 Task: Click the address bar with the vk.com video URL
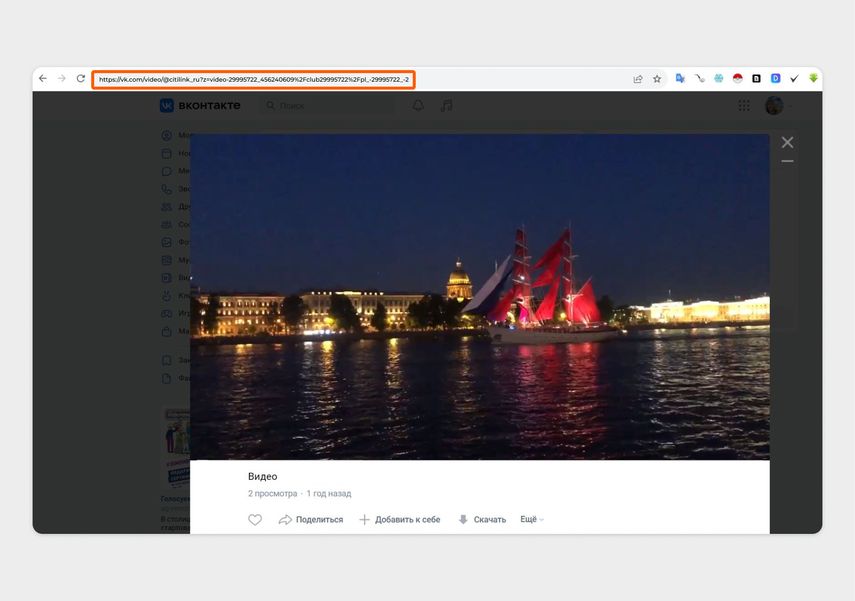pos(254,80)
